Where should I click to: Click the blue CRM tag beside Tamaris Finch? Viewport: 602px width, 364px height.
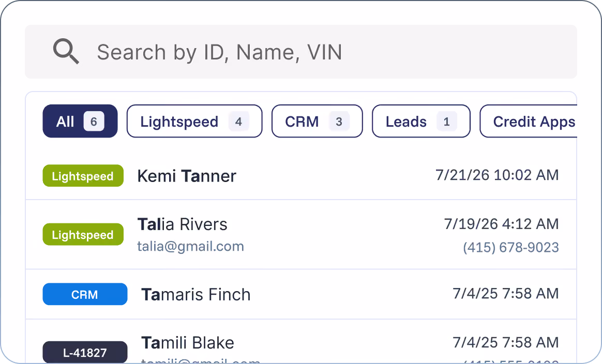pyautogui.click(x=85, y=294)
